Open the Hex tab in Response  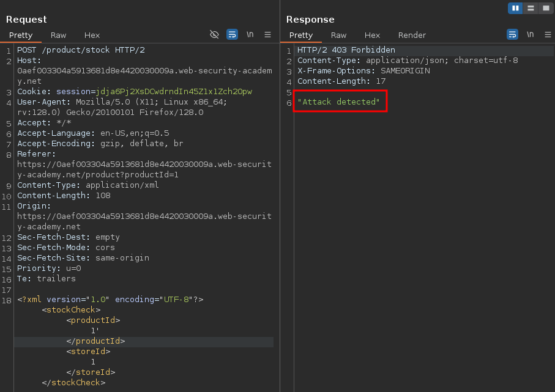click(372, 35)
